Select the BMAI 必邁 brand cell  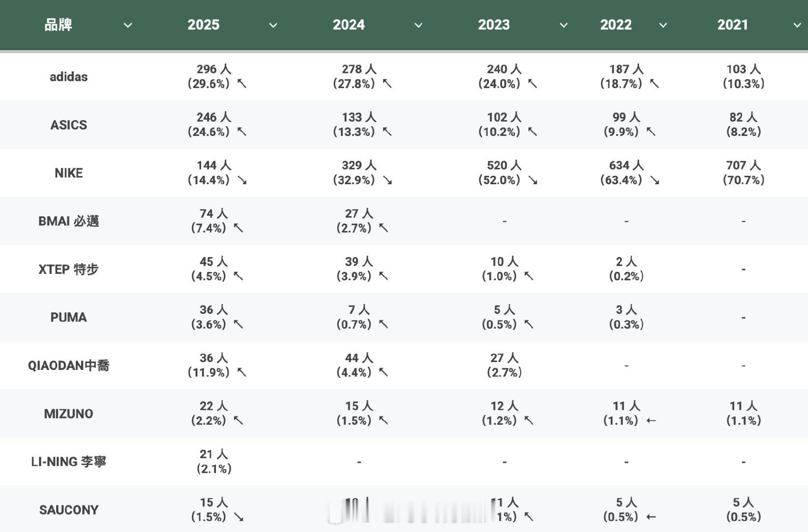pyautogui.click(x=69, y=221)
